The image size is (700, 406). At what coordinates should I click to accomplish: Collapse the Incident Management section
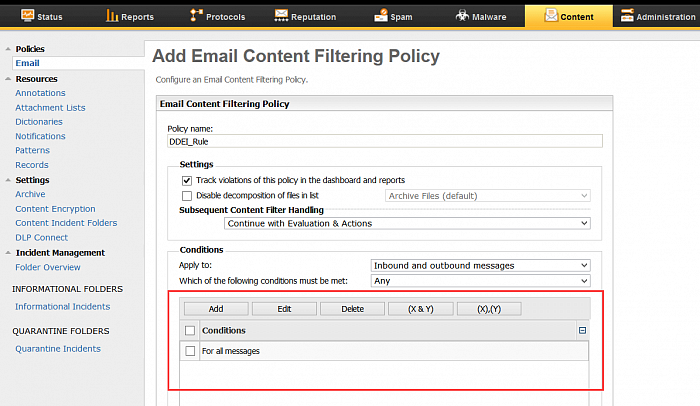(x=8, y=253)
